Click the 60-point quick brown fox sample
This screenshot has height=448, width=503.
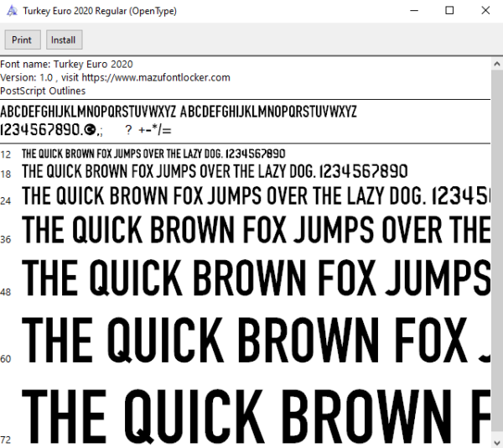tap(256, 340)
